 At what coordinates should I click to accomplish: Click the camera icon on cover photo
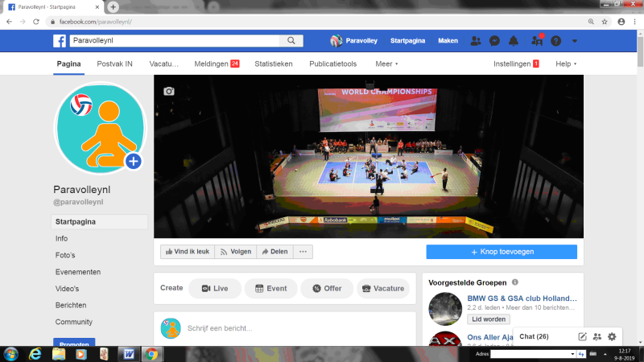tap(168, 91)
